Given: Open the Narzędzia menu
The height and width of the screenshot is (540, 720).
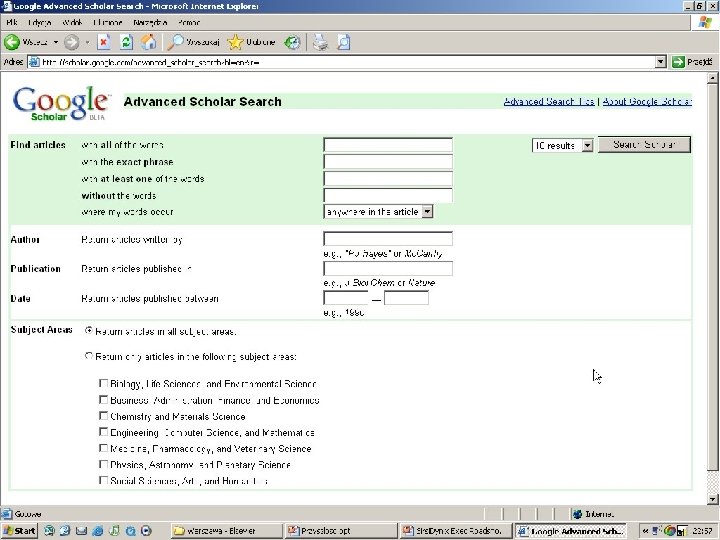Looking at the screenshot, I should click(x=150, y=22).
